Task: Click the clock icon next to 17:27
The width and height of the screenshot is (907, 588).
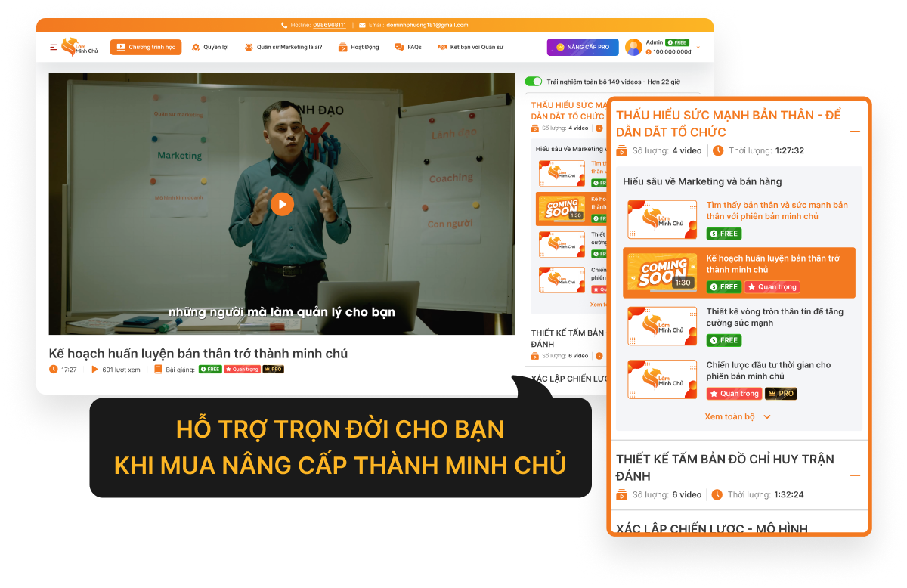Action: click(54, 370)
